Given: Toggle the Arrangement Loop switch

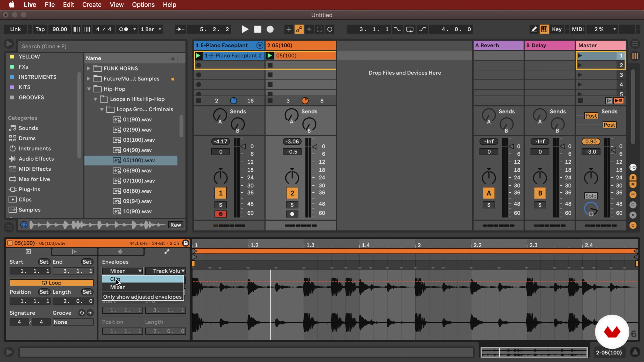Looking at the screenshot, I should click(x=410, y=29).
